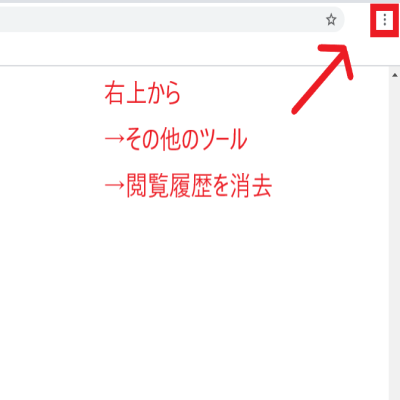Click blank page area below the instructions

click(x=193, y=300)
